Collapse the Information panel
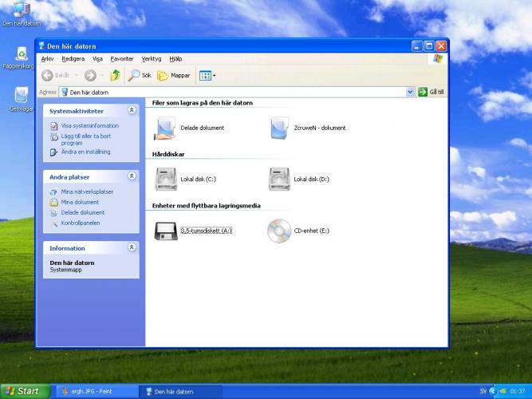Screen dimensions: 532x399 click(132, 248)
